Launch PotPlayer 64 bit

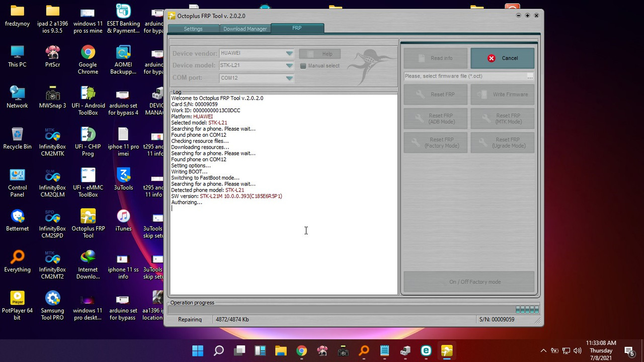(17, 300)
